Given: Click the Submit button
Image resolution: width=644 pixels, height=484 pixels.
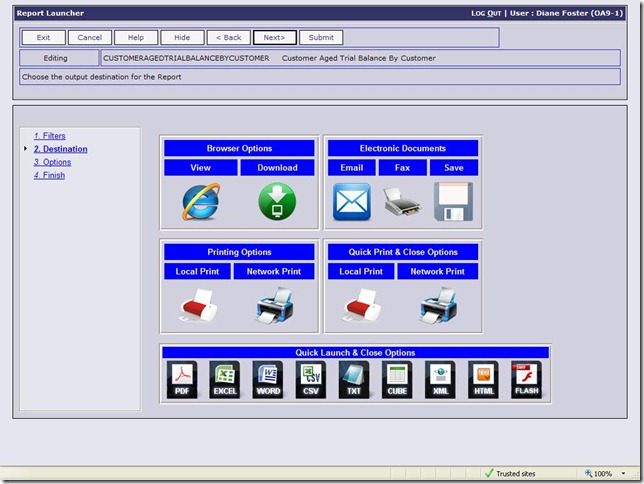Looking at the screenshot, I should 321,37.
